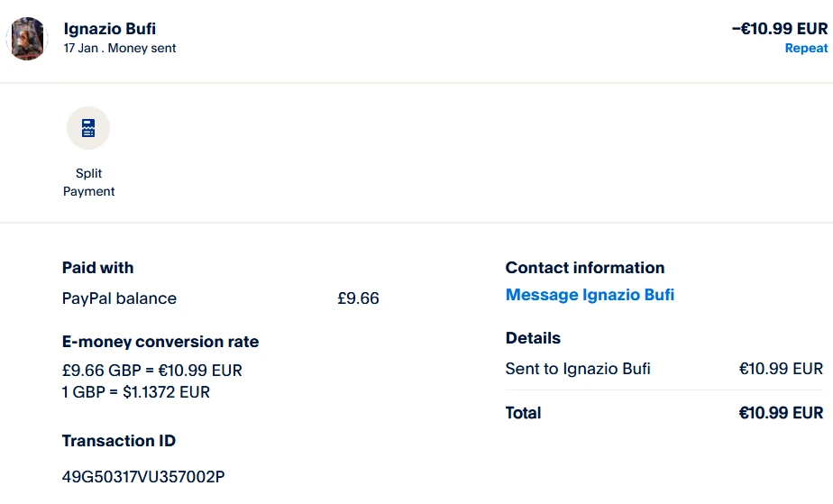Click the Transaction ID heading
833x504 pixels.
(x=119, y=441)
